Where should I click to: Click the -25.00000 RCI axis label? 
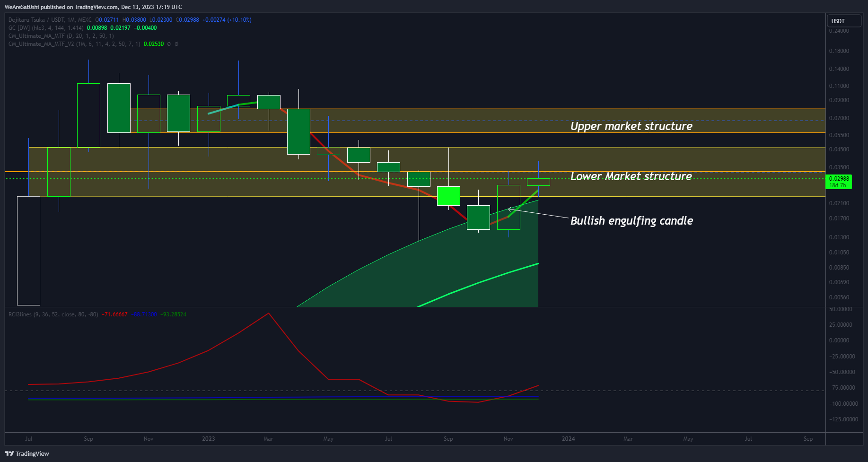pos(842,357)
